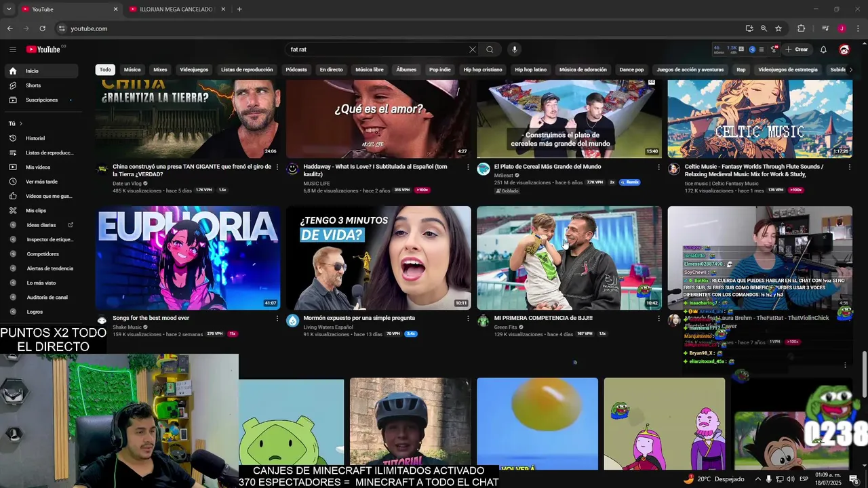Open the MrBeast channel link
The width and height of the screenshot is (868, 488).
tap(504, 175)
